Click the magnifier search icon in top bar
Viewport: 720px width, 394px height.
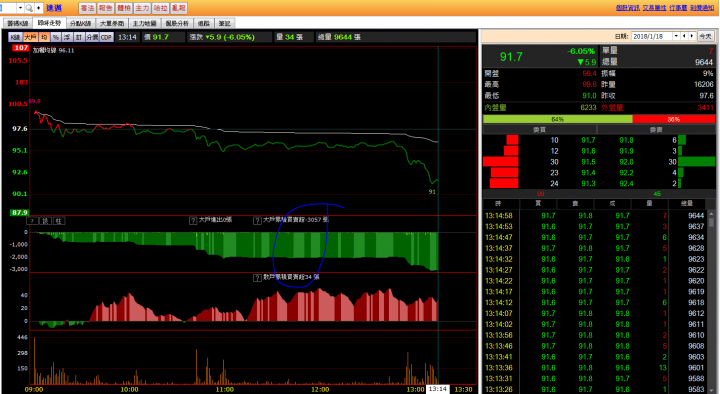click(29, 8)
